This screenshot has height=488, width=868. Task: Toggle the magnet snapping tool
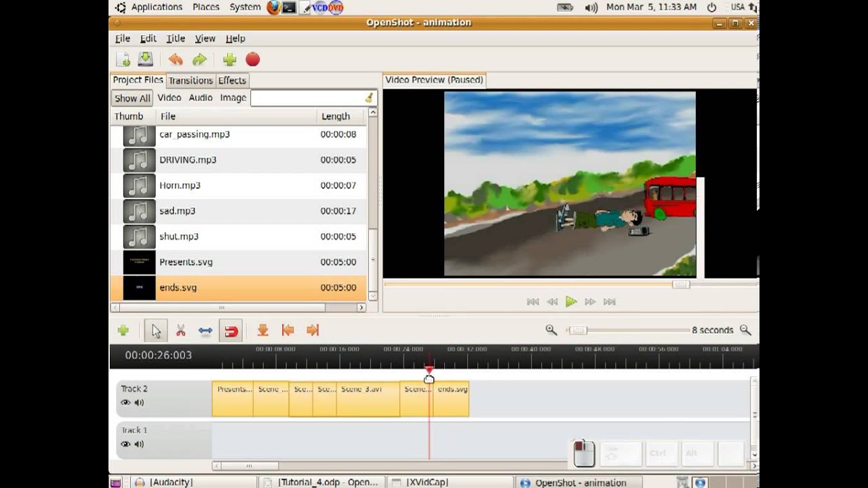coord(231,331)
